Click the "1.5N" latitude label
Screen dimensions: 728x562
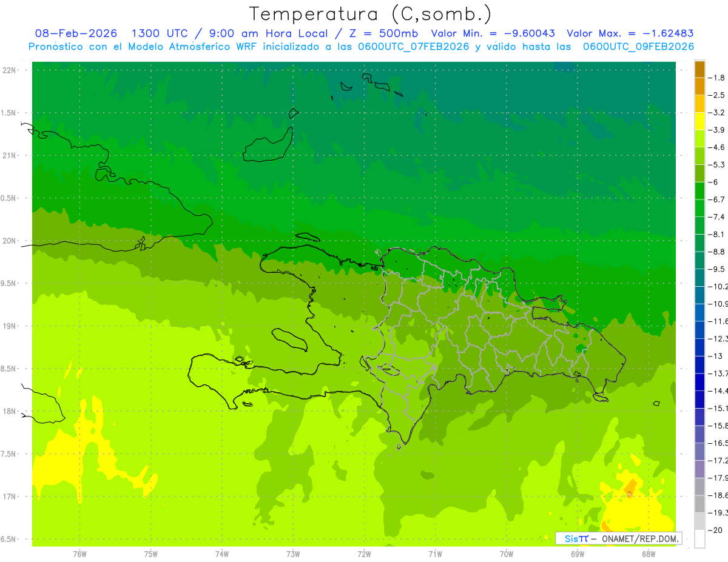click(9, 113)
